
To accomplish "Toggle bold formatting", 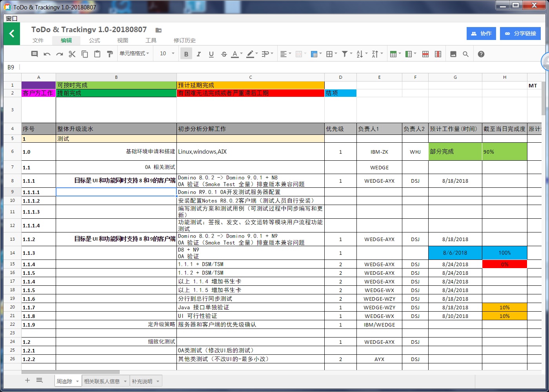I will [x=186, y=54].
